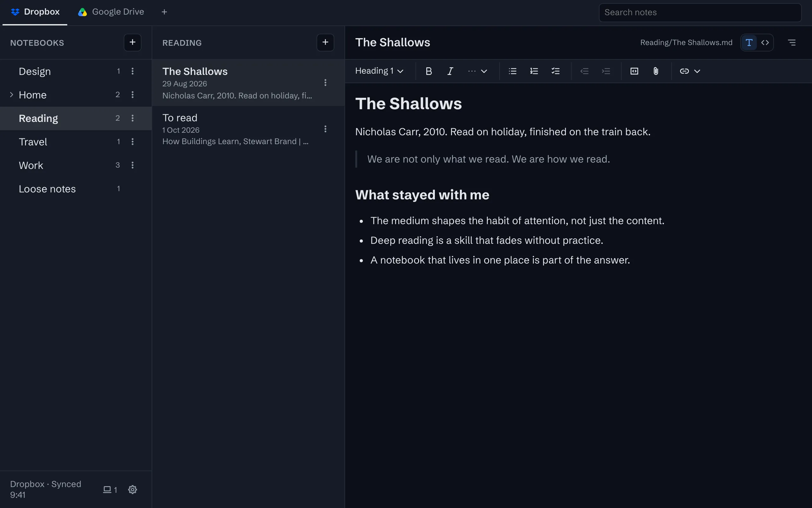Open settings gear in sidebar footer
812x508 pixels.
133,490
